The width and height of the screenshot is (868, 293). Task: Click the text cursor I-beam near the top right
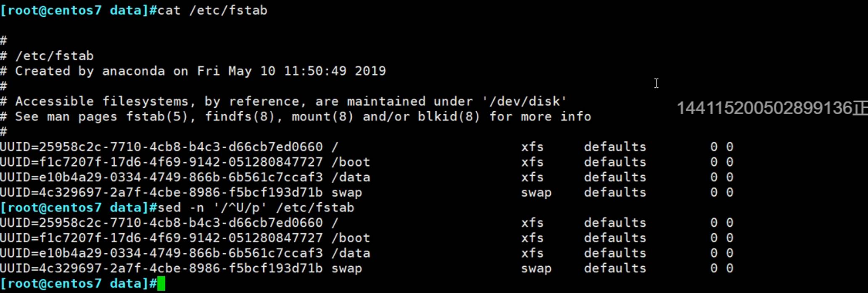(x=656, y=83)
